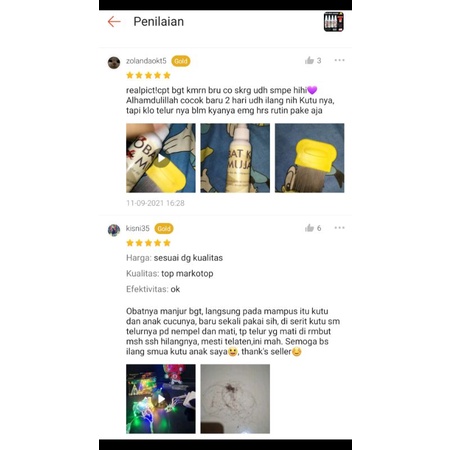Open the kisni35 username
450x450 pixels.
click(x=138, y=228)
